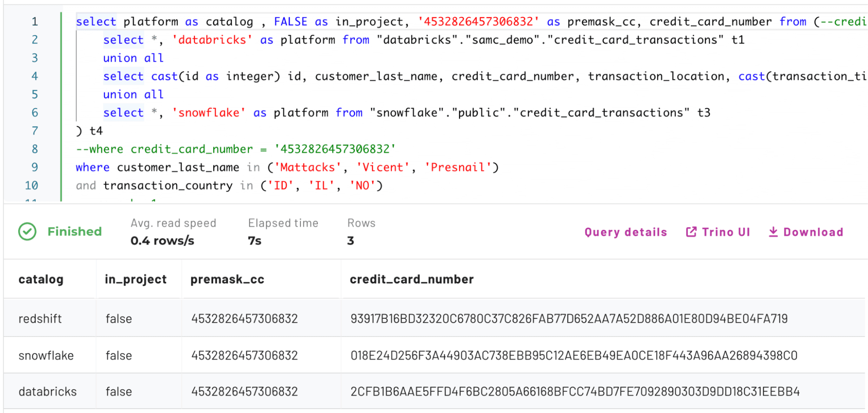The height and width of the screenshot is (413, 868).
Task: Click cast(id as integer) on line 4
Action: coord(215,76)
